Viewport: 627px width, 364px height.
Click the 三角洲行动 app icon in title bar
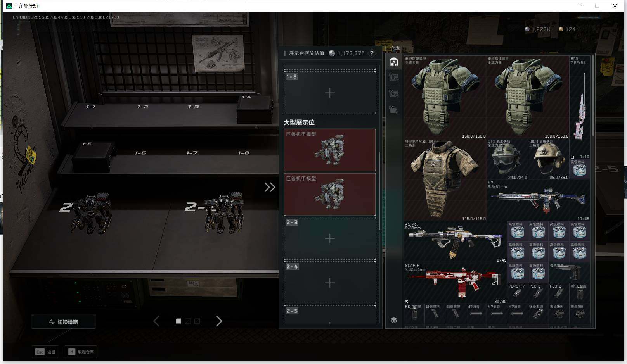(9, 6)
